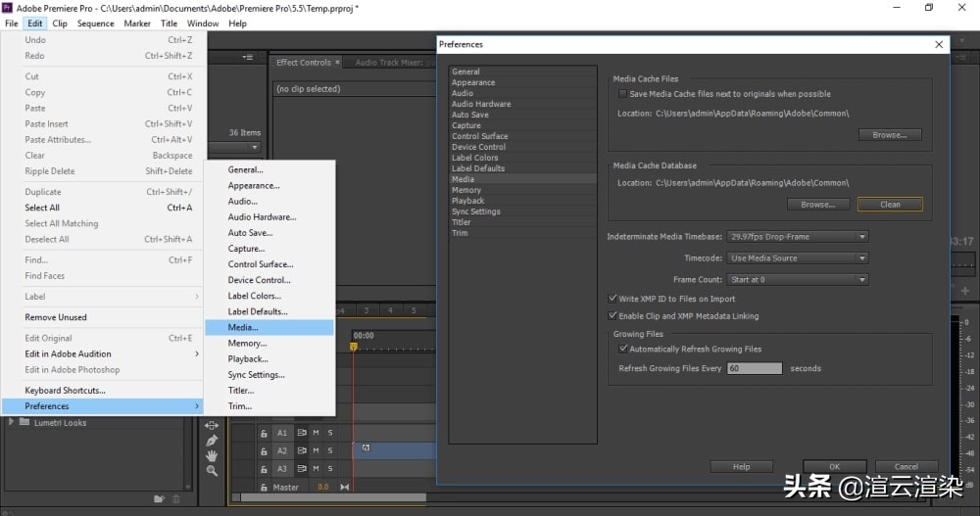Close the Effect Controls tab
This screenshot has width=980, height=516.
(337, 62)
